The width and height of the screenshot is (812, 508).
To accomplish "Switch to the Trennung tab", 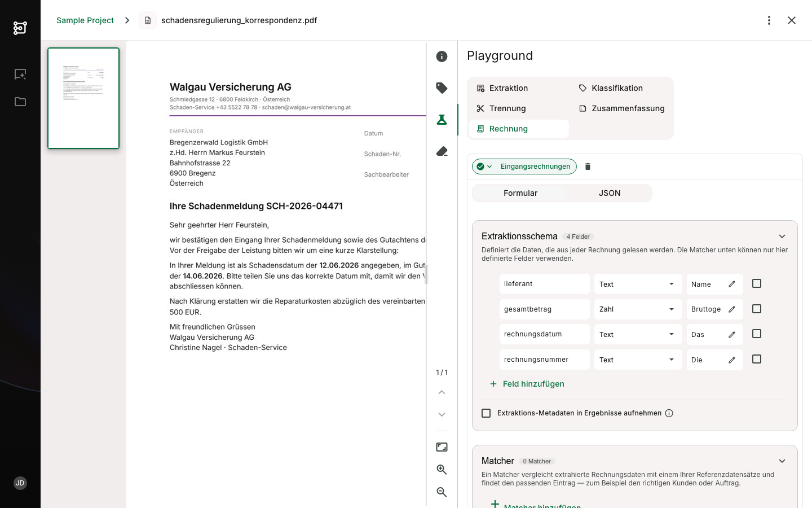I will tap(519, 108).
